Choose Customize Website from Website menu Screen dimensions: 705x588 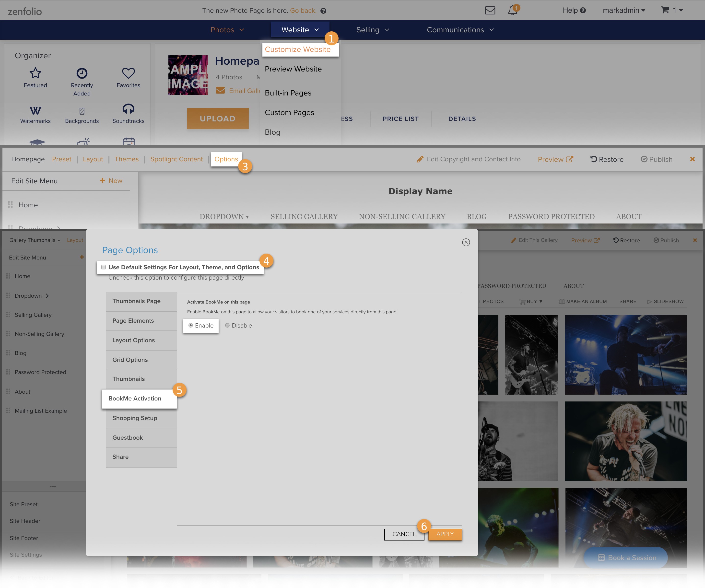[298, 49]
